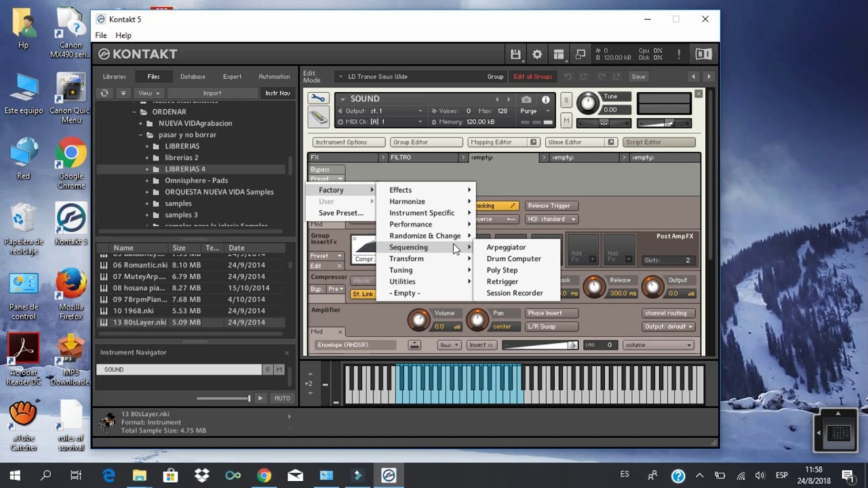Expand the LIBRERIAS 4 folder
The image size is (868, 488).
(147, 169)
